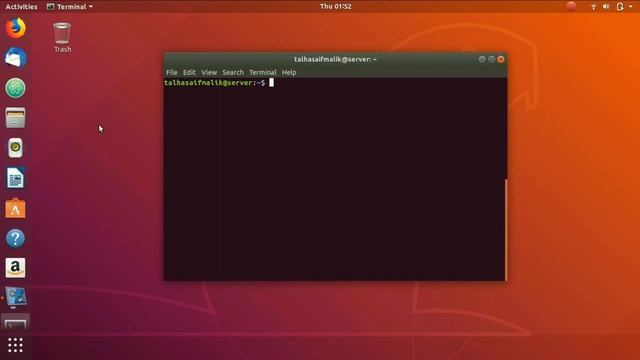Open Ubuntu Software store
The width and height of the screenshot is (640, 360).
[x=16, y=208]
